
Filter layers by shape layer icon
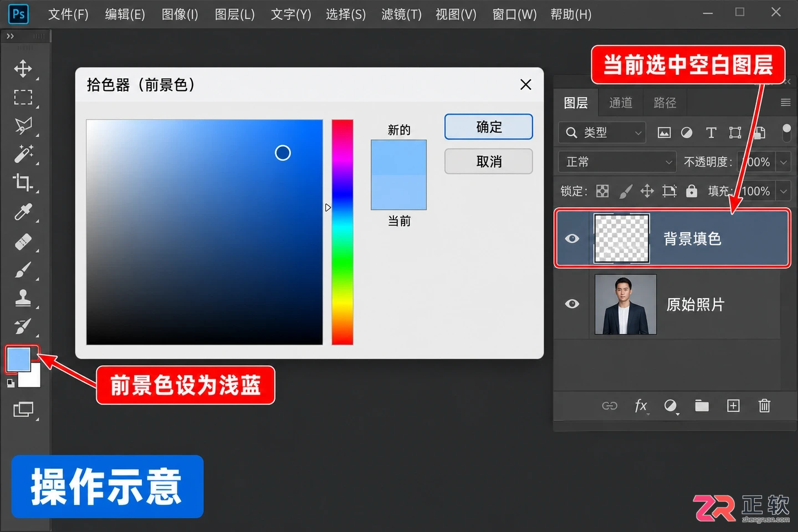point(735,132)
